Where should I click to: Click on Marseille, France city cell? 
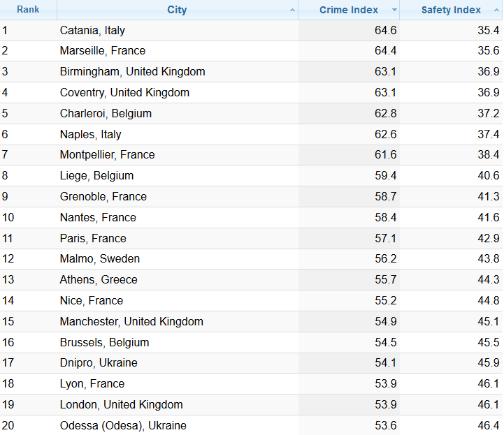(103, 51)
